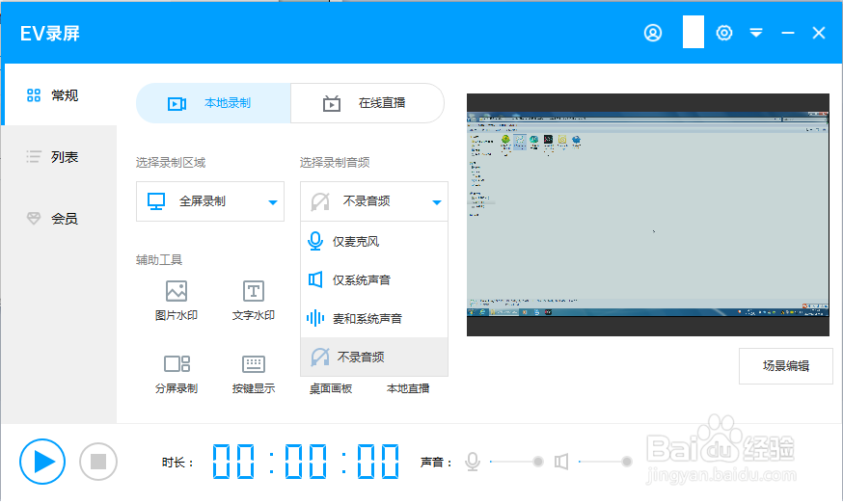Open the 会员 sidebar tab
Image resolution: width=843 pixels, height=504 pixels.
pos(59,219)
